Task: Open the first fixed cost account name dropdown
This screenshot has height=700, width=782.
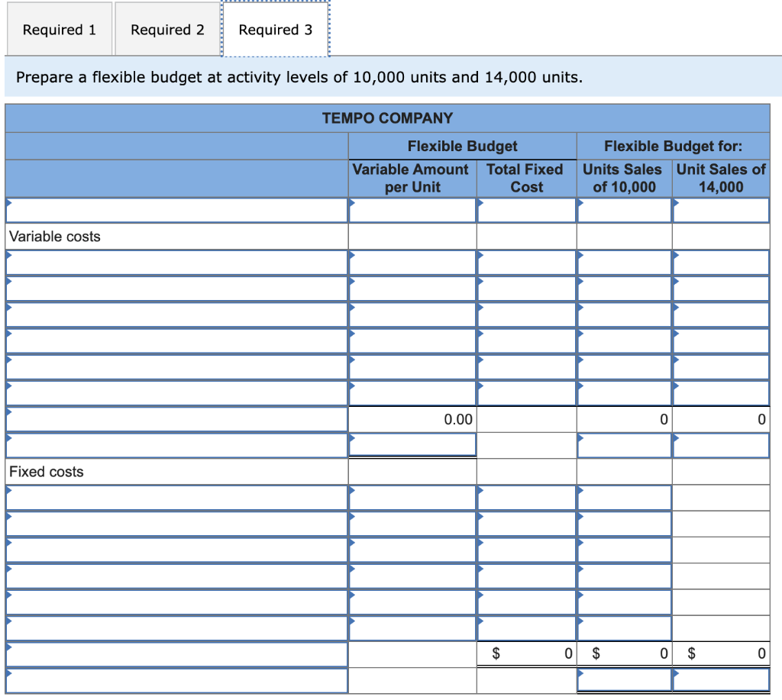Action: tap(176, 497)
